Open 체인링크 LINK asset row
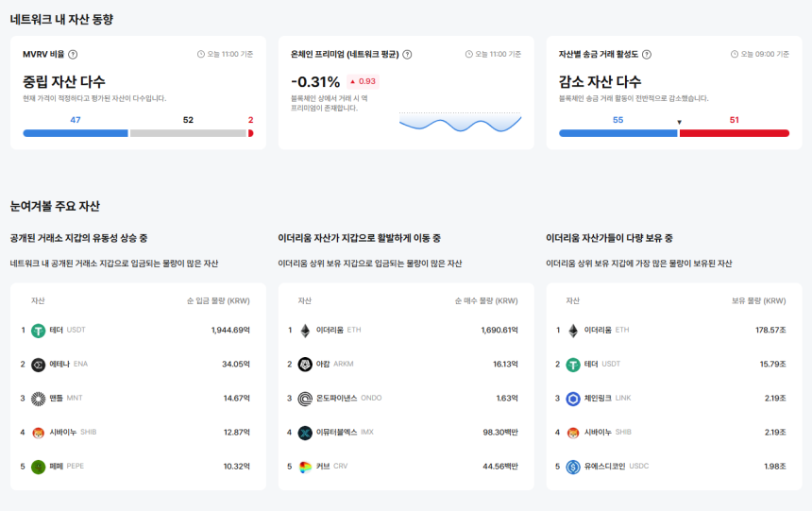Image resolution: width=812 pixels, height=511 pixels. [674, 399]
